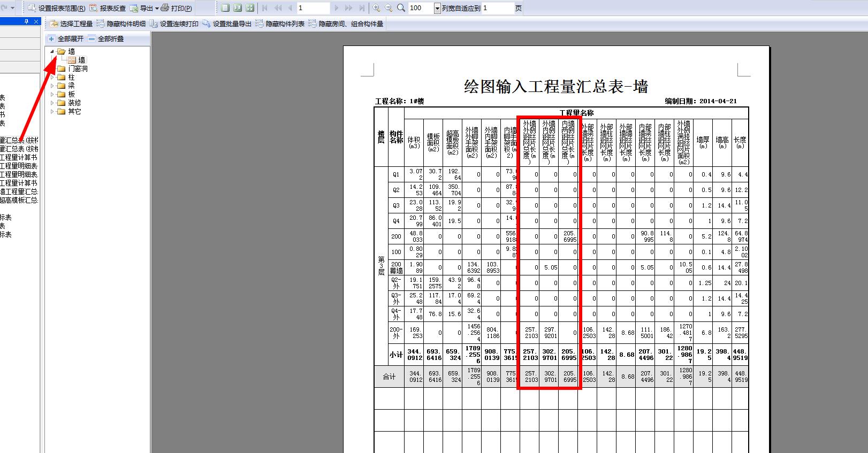Select the 梁 folder
Screen dimensions: 868x453
pos(66,86)
